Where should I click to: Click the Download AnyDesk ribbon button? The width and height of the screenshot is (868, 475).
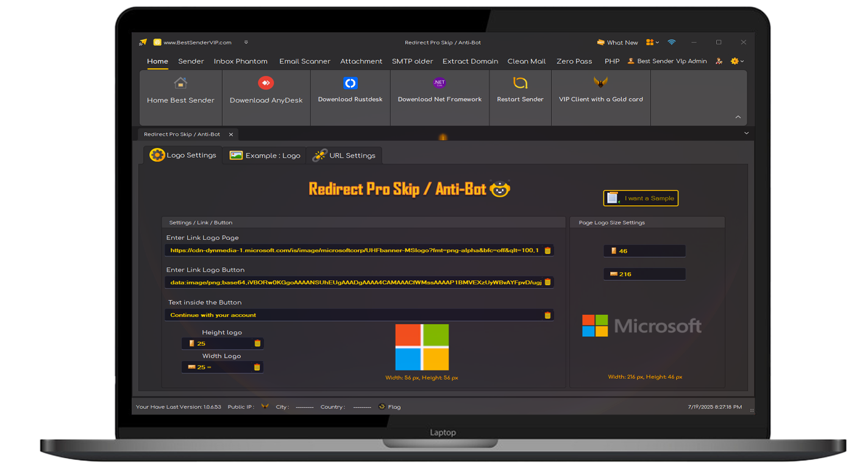point(266,91)
